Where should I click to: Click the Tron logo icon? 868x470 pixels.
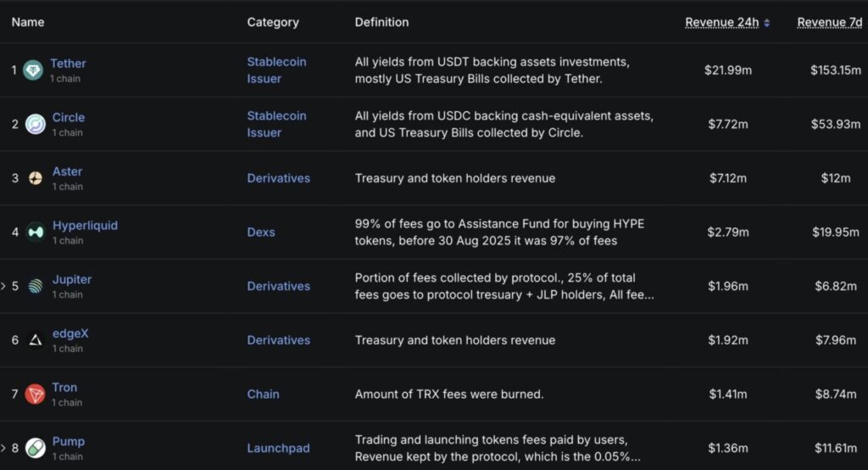(35, 394)
